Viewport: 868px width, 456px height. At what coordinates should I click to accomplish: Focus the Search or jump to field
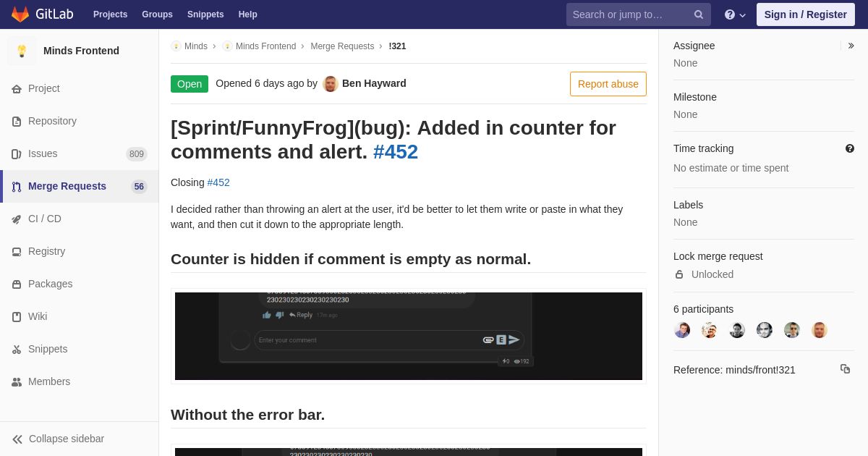point(639,14)
